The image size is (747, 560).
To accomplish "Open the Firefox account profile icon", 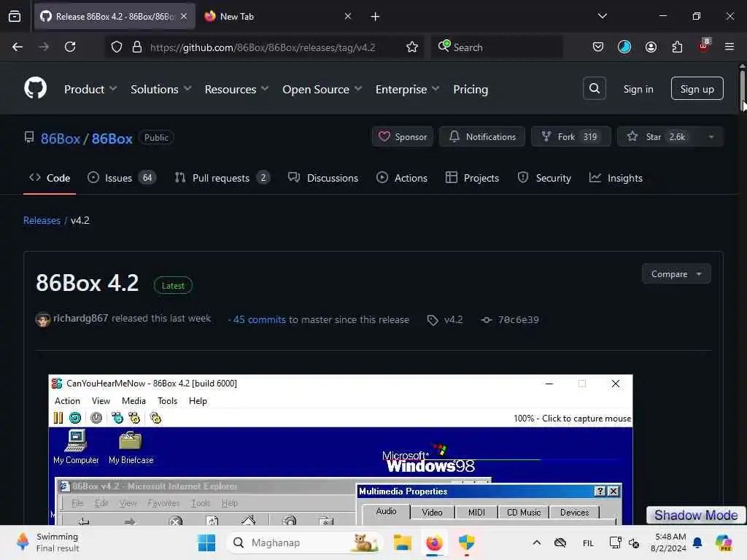I will coord(651,47).
